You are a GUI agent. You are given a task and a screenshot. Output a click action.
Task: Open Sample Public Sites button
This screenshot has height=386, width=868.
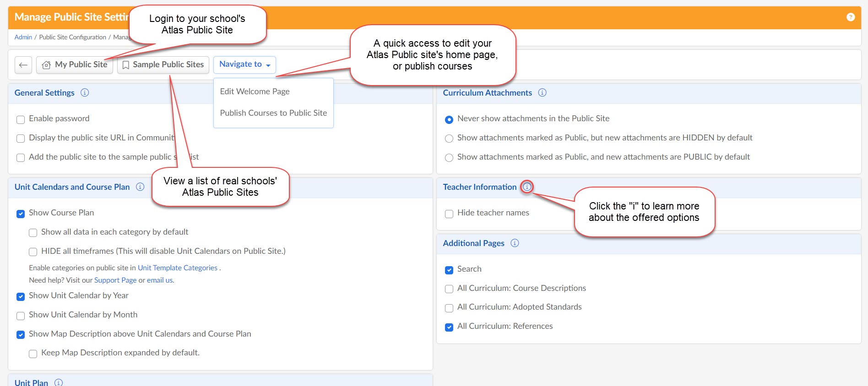(163, 65)
